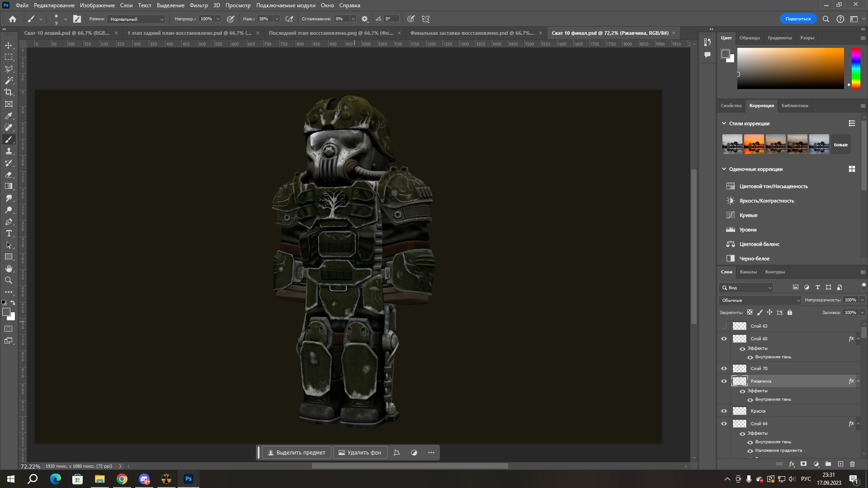Open flow Наж. dropdown arrow
The height and width of the screenshot is (488, 868).
[x=277, y=19]
